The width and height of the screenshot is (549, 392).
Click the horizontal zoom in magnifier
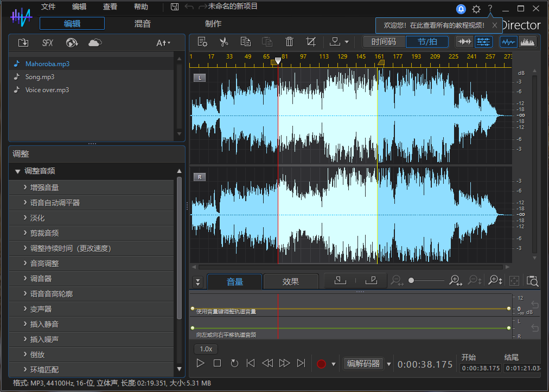click(455, 280)
